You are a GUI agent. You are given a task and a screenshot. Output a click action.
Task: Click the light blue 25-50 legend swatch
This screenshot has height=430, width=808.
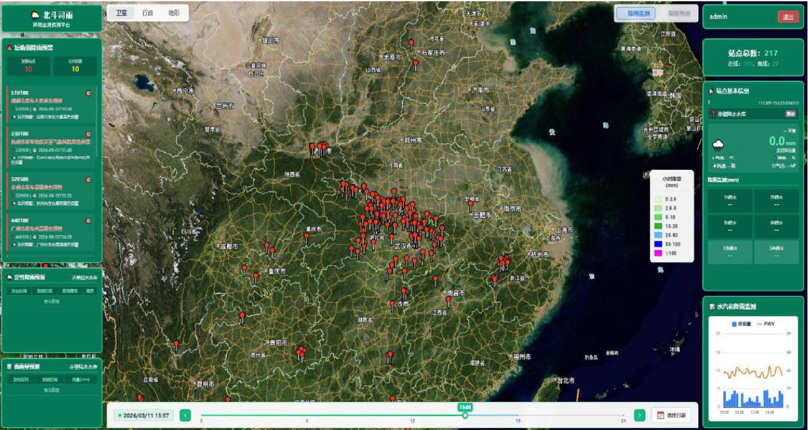[659, 235]
